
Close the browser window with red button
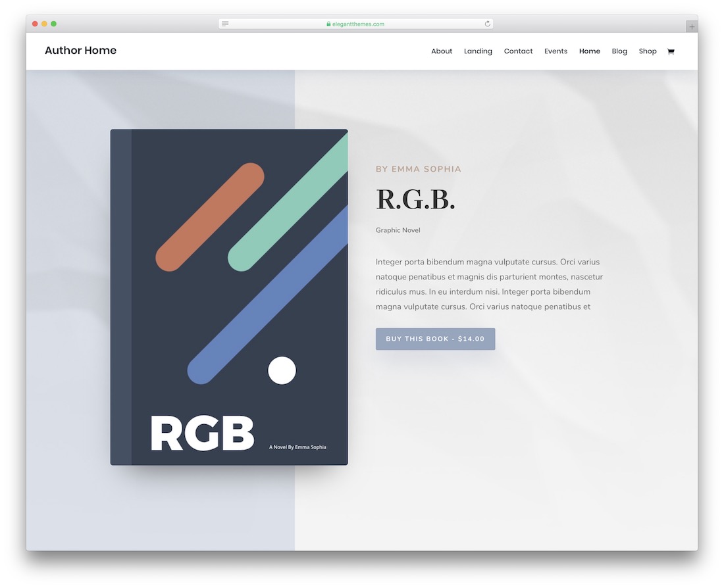point(35,24)
